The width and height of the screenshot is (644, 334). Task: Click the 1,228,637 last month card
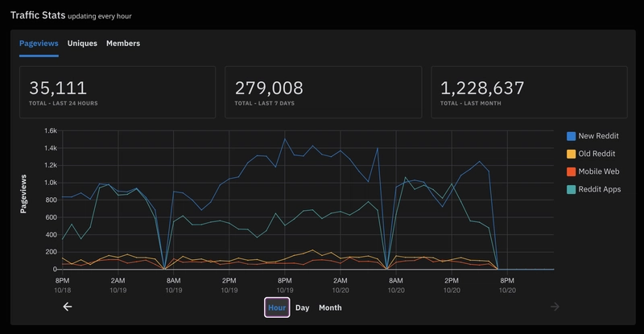coord(529,92)
